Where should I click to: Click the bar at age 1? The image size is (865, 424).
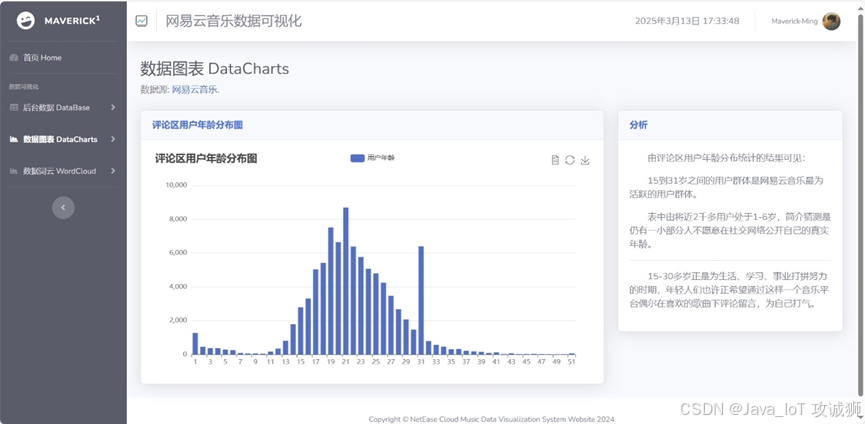tap(195, 344)
